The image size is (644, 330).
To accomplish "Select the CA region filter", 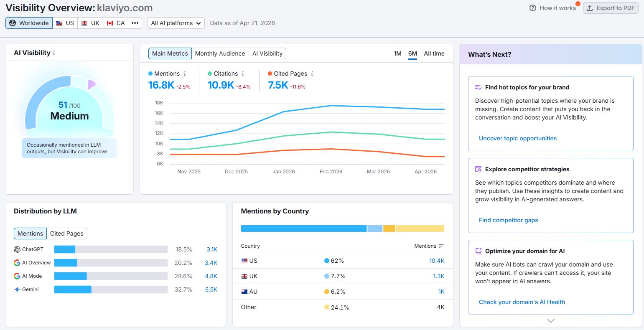I will tap(115, 23).
